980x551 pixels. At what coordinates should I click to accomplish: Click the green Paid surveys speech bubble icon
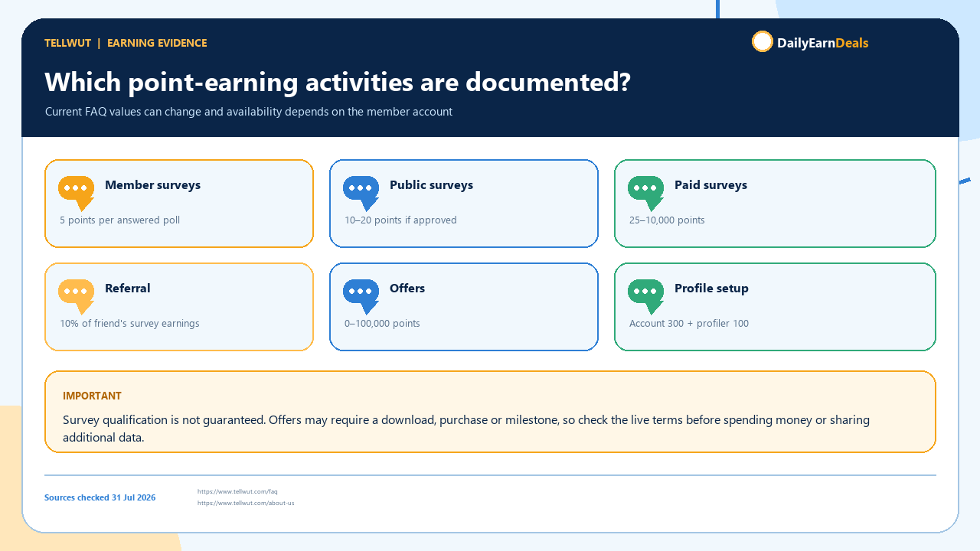(646, 194)
